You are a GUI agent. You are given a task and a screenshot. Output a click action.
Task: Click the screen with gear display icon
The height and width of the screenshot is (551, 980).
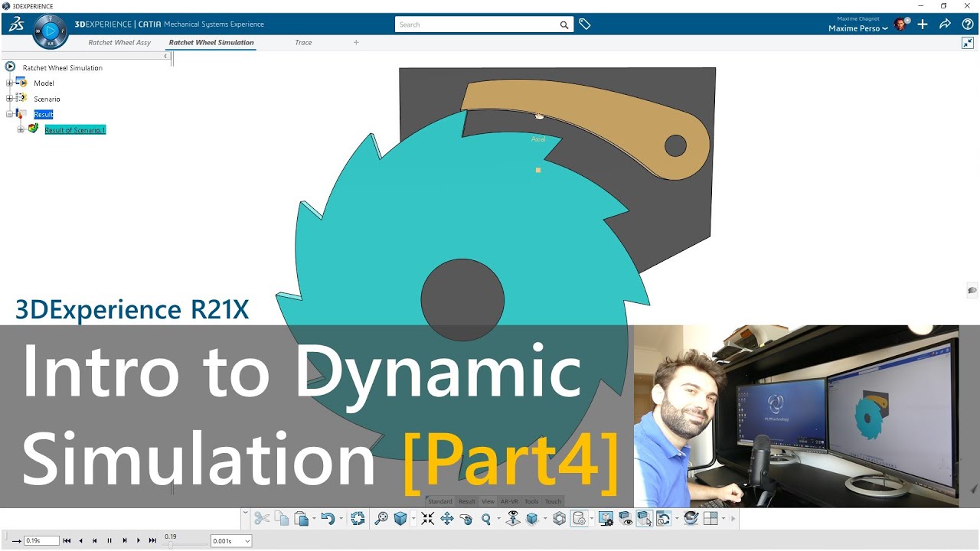coord(606,519)
